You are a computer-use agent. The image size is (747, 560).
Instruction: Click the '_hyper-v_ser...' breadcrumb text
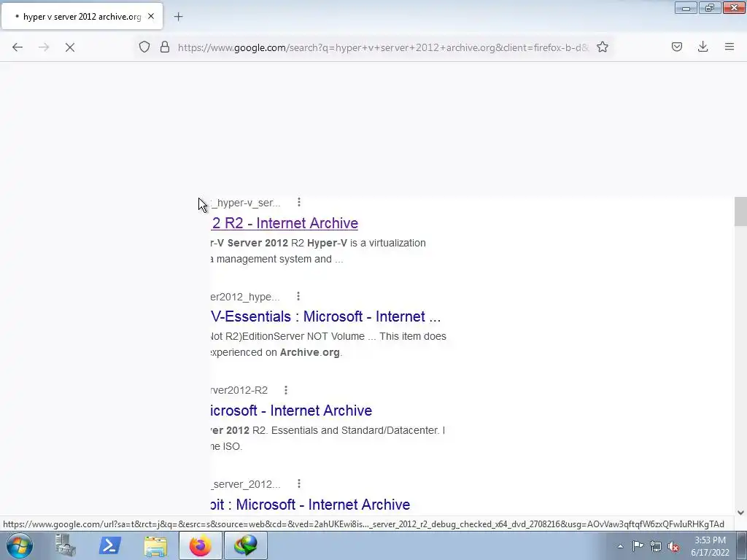(246, 203)
